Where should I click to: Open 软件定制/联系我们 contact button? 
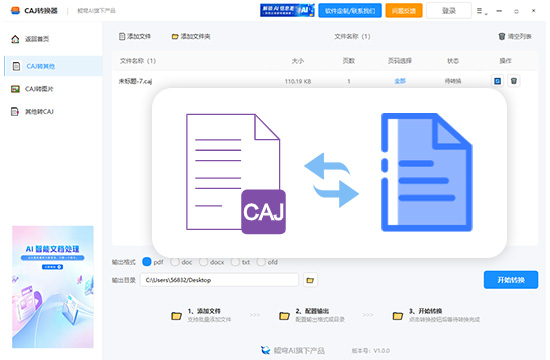click(350, 11)
